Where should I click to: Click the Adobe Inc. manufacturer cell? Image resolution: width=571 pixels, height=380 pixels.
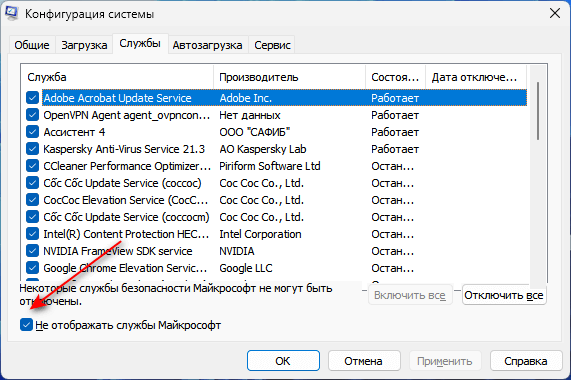coord(245,98)
